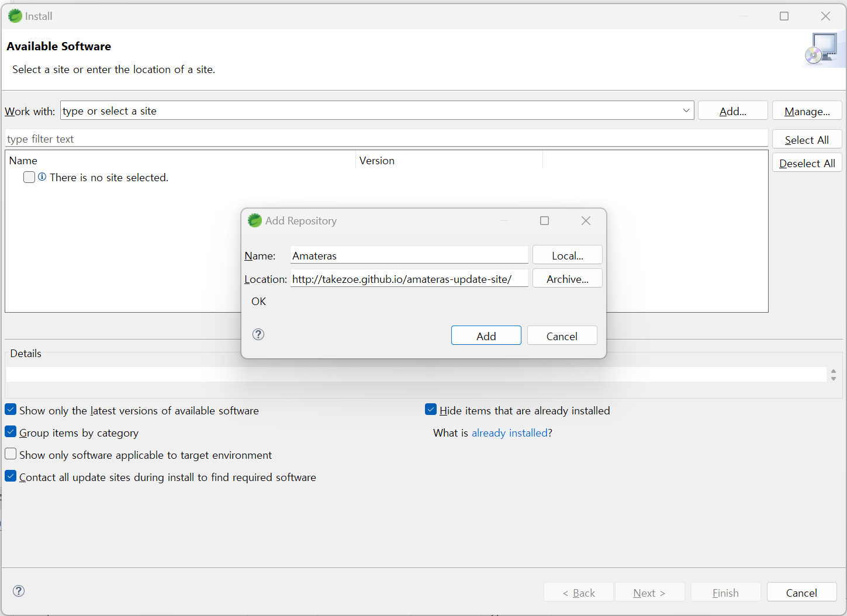Maximize the Add Repository dialog
847x616 pixels.
(x=544, y=220)
